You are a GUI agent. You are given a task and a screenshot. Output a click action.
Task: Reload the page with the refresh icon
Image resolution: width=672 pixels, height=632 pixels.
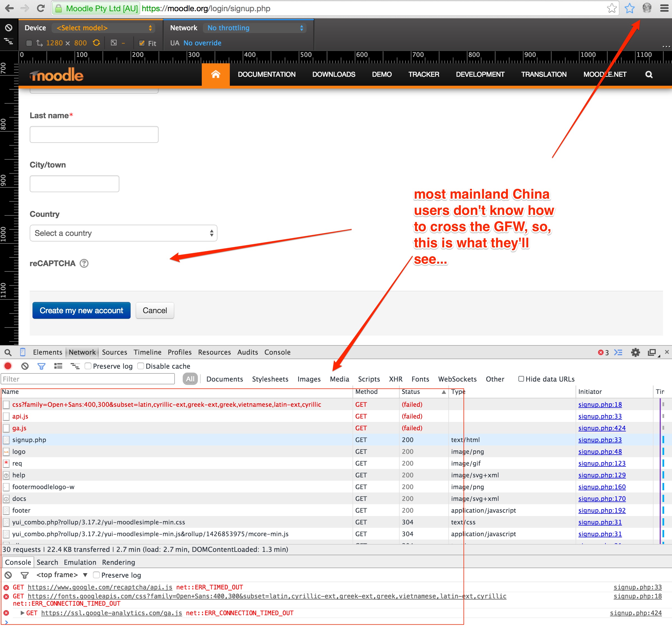(41, 8)
